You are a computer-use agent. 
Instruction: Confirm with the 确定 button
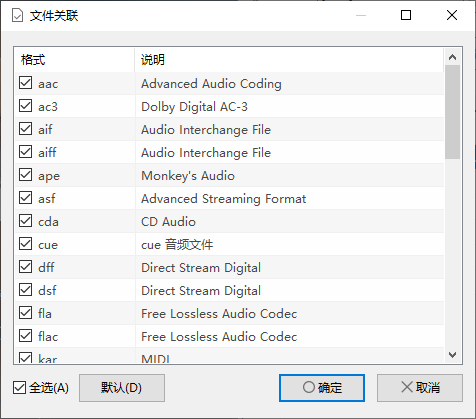[x=322, y=388]
